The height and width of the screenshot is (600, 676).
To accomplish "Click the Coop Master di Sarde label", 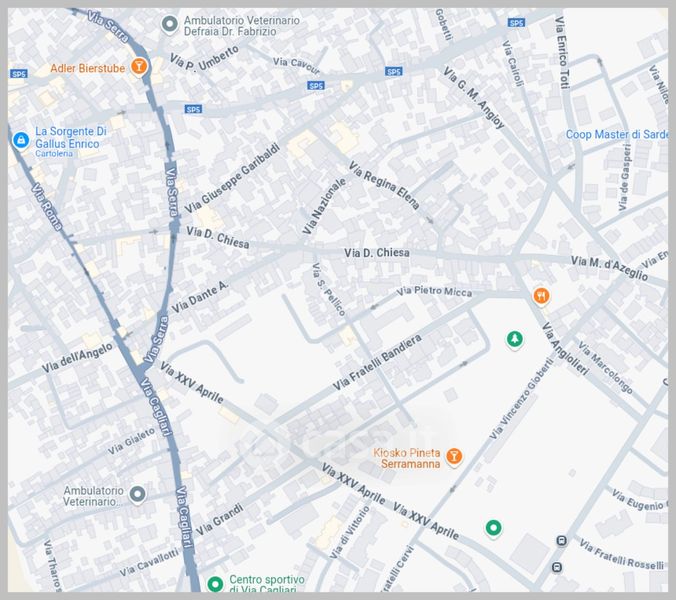I will pyautogui.click(x=617, y=135).
